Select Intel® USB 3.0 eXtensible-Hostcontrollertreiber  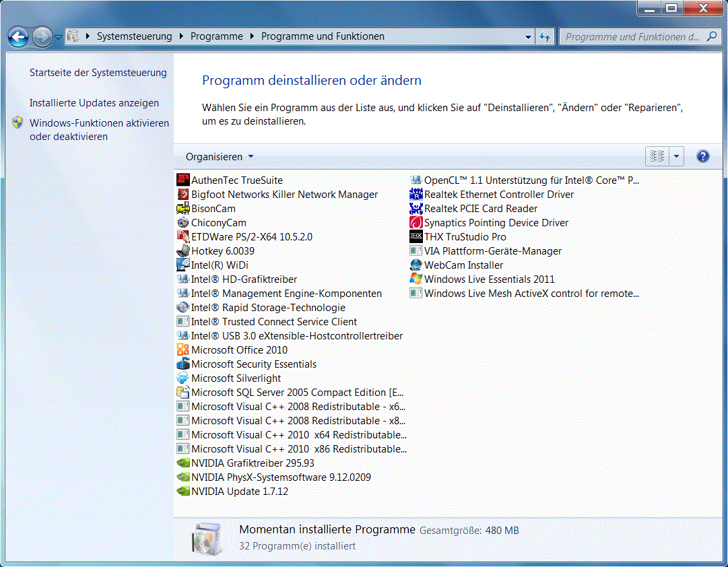[x=290, y=336]
